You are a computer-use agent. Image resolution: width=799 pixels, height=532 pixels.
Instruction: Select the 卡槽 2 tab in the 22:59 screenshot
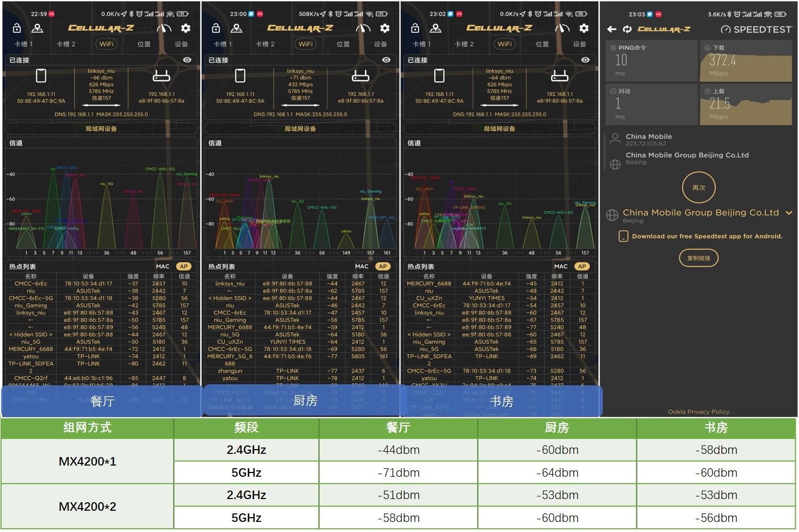pos(66,44)
